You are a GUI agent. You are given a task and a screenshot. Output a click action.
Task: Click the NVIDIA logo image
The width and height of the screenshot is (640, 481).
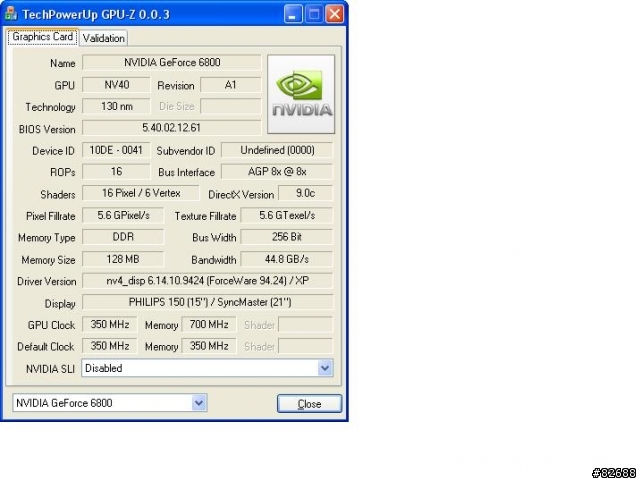coord(301,94)
